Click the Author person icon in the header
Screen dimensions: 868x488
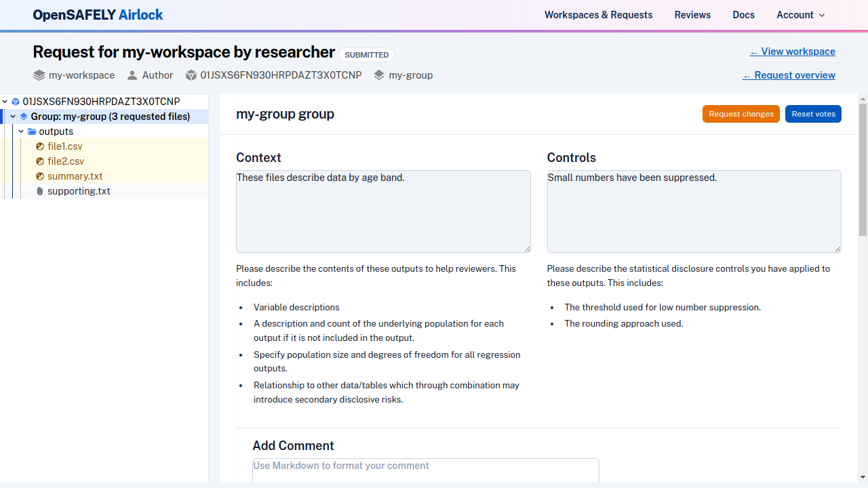click(133, 75)
